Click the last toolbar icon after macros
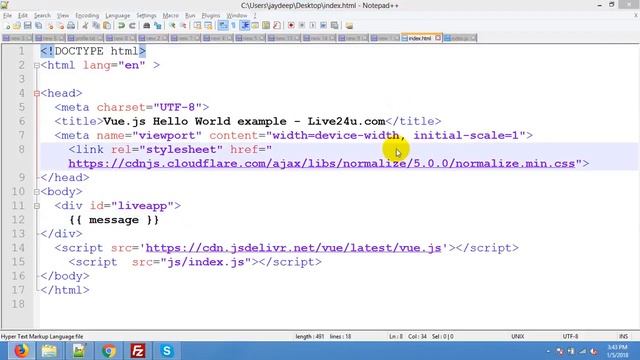 pyautogui.click(x=349, y=26)
